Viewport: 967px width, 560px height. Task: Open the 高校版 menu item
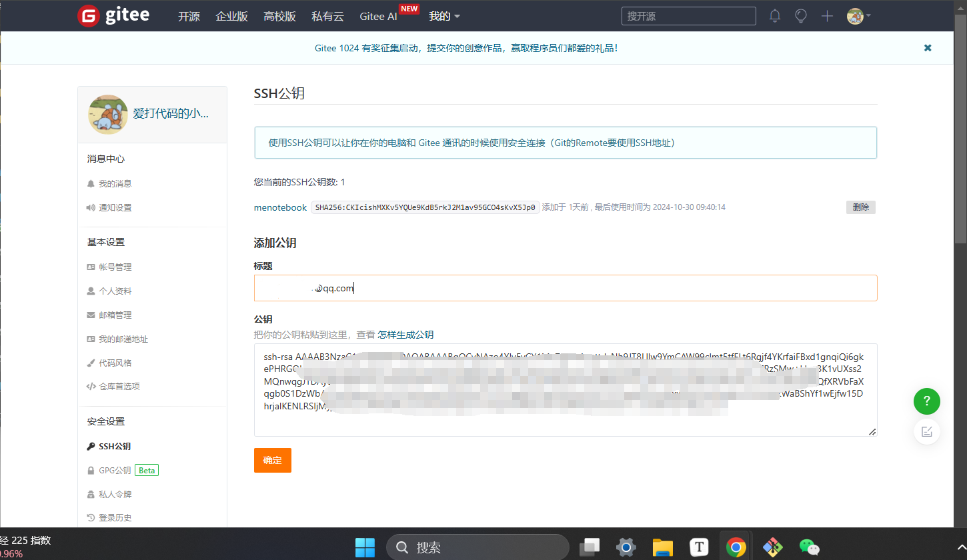click(x=279, y=15)
